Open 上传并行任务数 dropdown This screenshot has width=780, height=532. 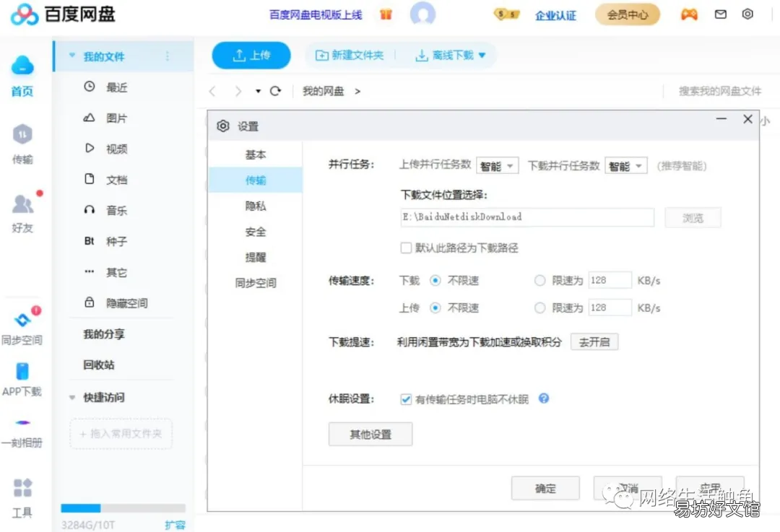tap(497, 165)
